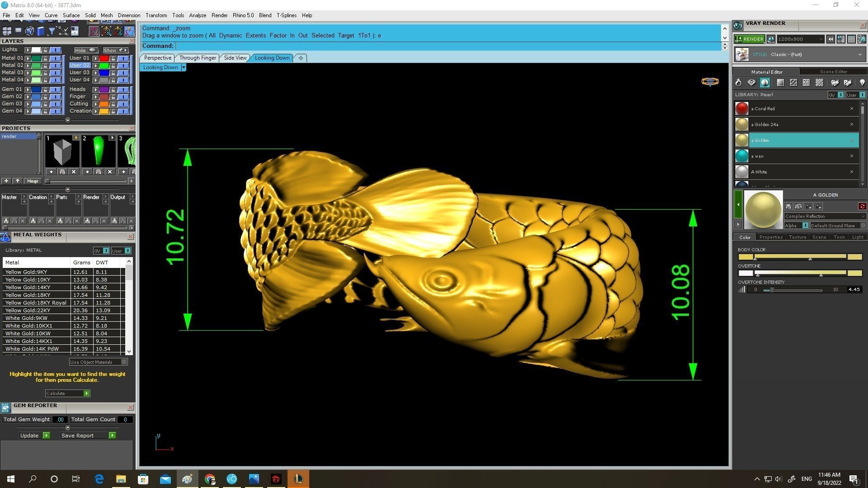Click the rewind icon in VRay Render
Image resolution: width=868 pixels, height=488 pixels.
(830, 39)
